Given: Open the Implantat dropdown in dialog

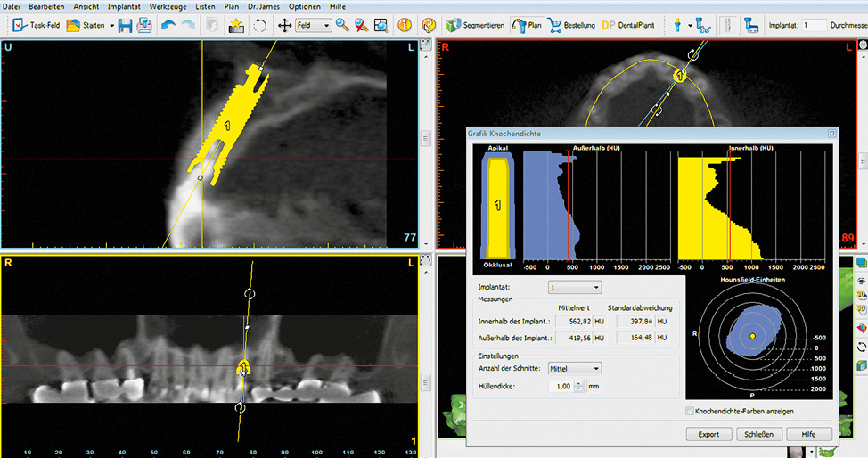Looking at the screenshot, I should [x=575, y=288].
